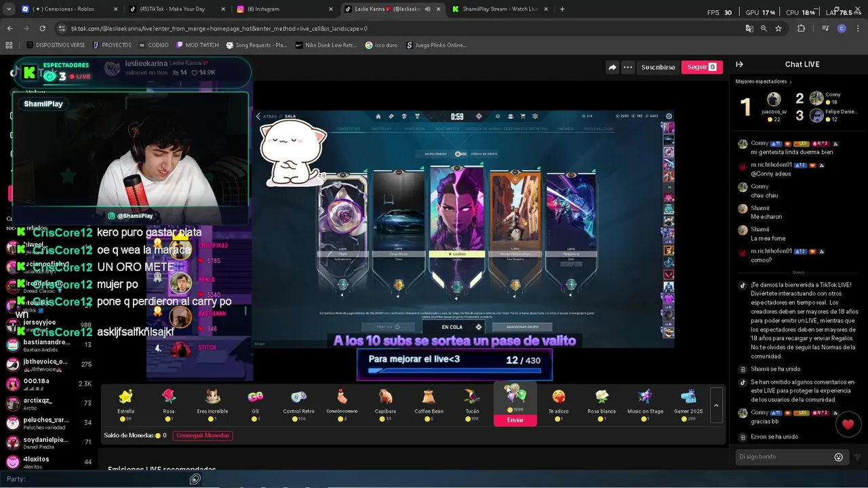The height and width of the screenshot is (488, 868).
Task: Open the CODIGO bookmark
Action: [153, 45]
